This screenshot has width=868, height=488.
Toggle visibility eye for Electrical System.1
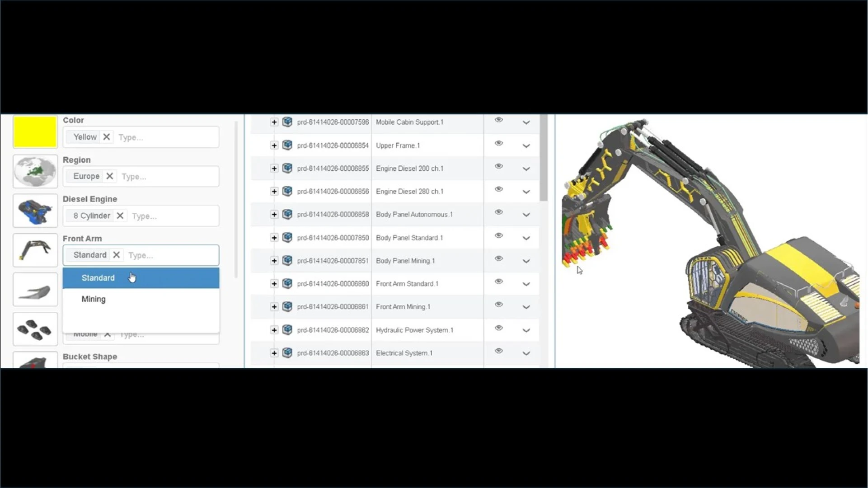(x=499, y=351)
